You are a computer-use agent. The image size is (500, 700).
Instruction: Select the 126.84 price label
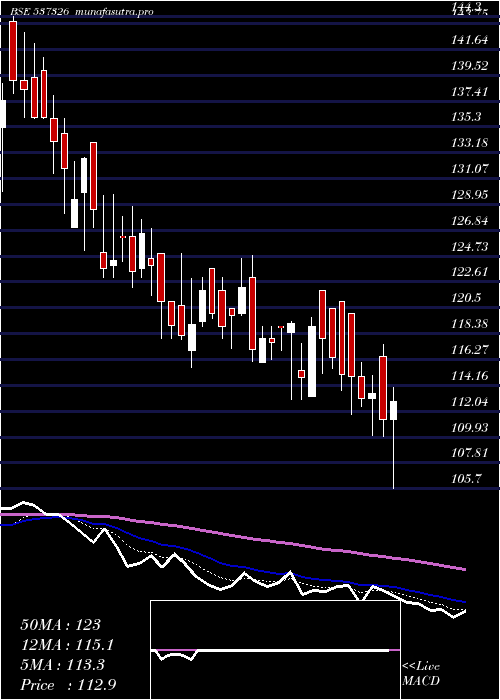[469, 221]
